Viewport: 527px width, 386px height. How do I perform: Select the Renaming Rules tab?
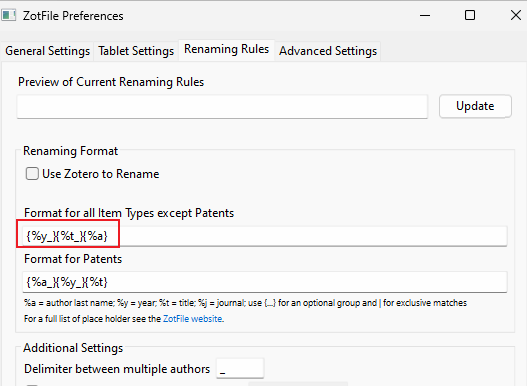pyautogui.click(x=226, y=50)
